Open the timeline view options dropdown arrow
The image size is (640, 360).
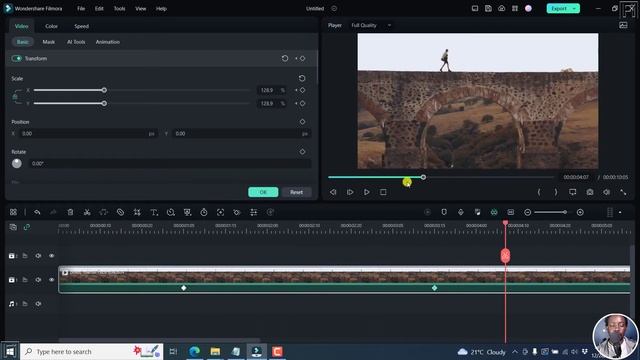pos(620,212)
